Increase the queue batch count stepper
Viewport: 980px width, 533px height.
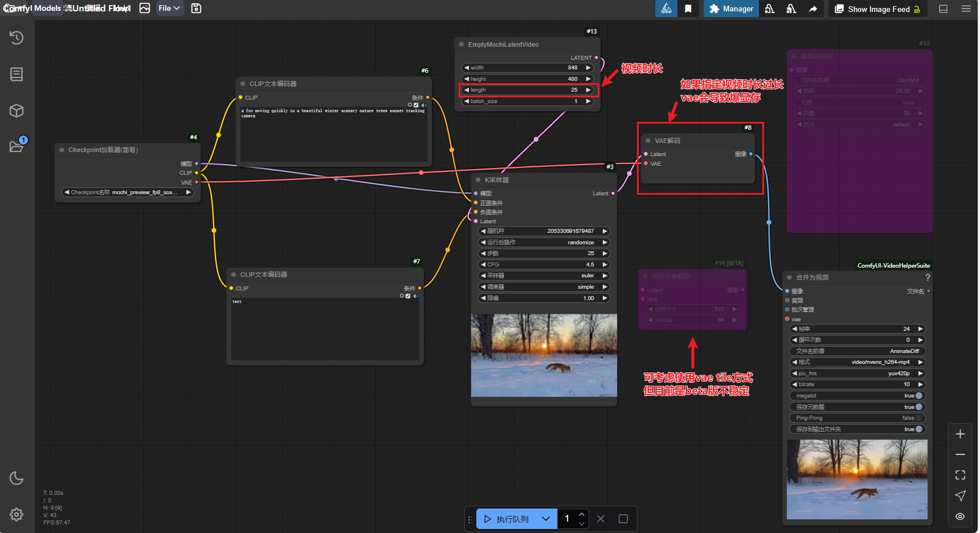tap(582, 515)
